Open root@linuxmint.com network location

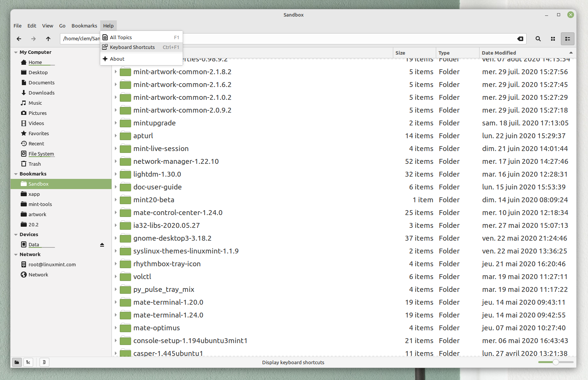click(x=52, y=264)
